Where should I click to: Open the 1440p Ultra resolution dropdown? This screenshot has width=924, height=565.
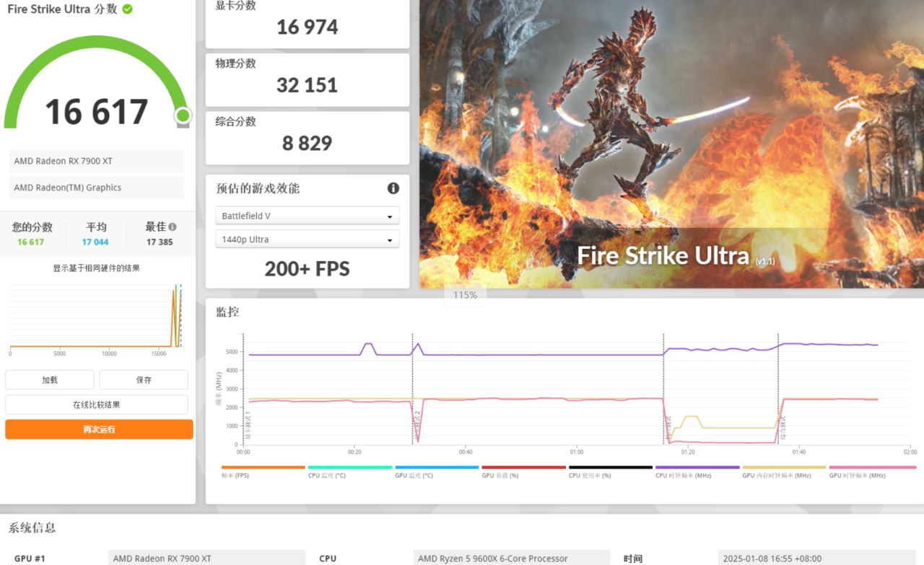click(x=307, y=240)
